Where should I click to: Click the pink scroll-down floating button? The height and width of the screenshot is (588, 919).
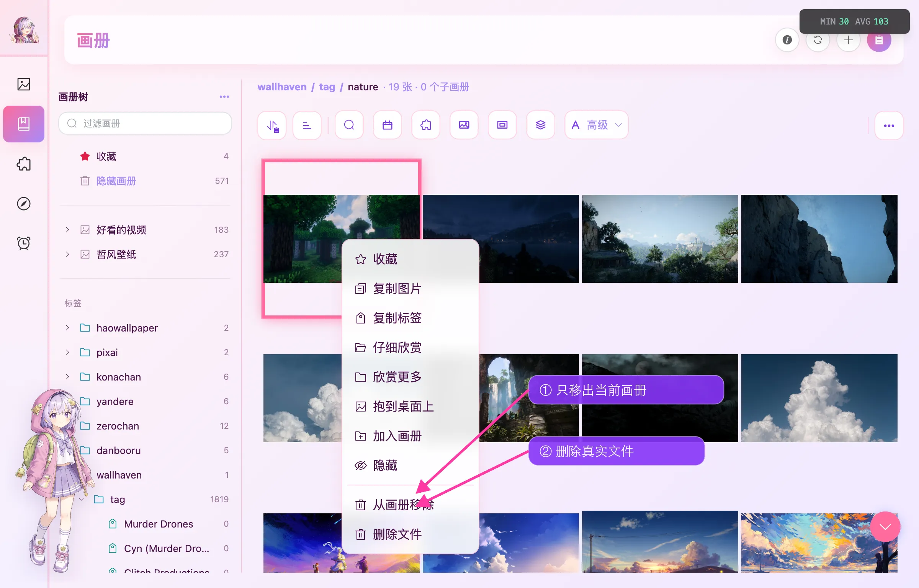click(x=885, y=527)
